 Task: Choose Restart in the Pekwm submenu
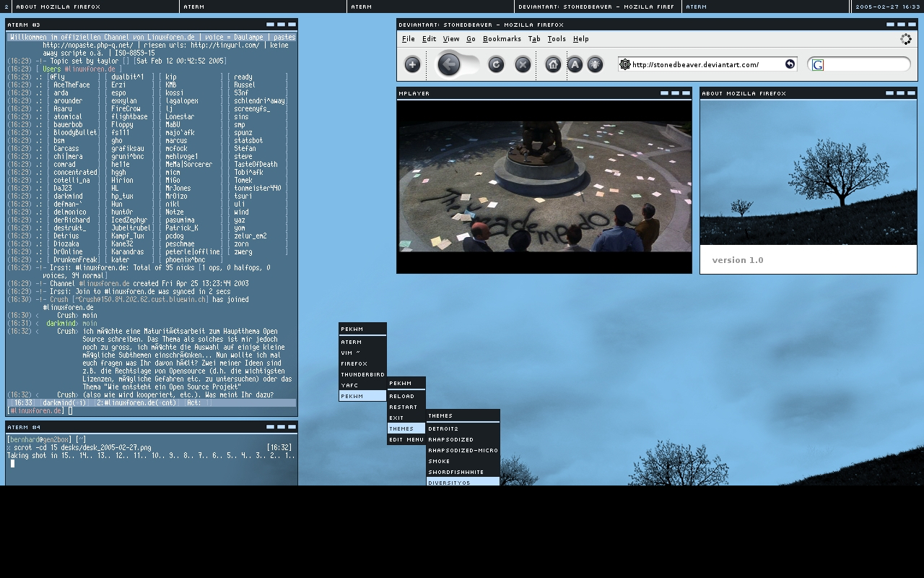pos(406,407)
